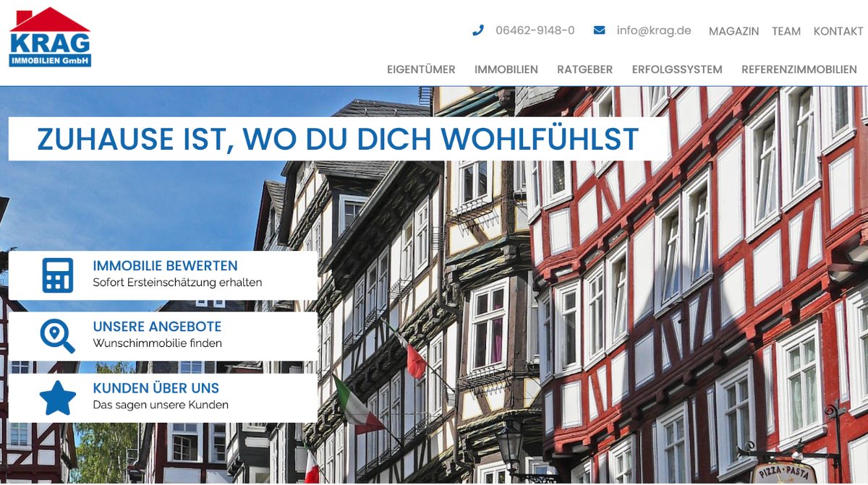The width and height of the screenshot is (868, 485).
Task: Visit the Magazin link
Action: [733, 31]
